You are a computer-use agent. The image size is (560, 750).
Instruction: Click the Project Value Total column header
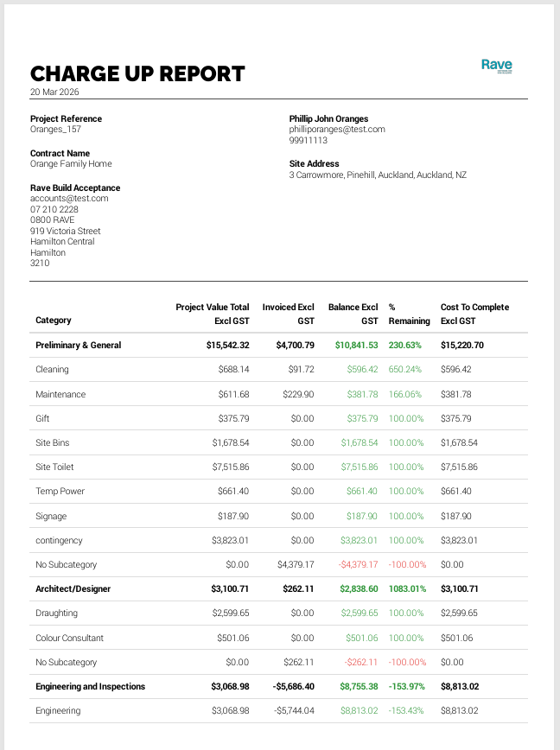tap(213, 314)
